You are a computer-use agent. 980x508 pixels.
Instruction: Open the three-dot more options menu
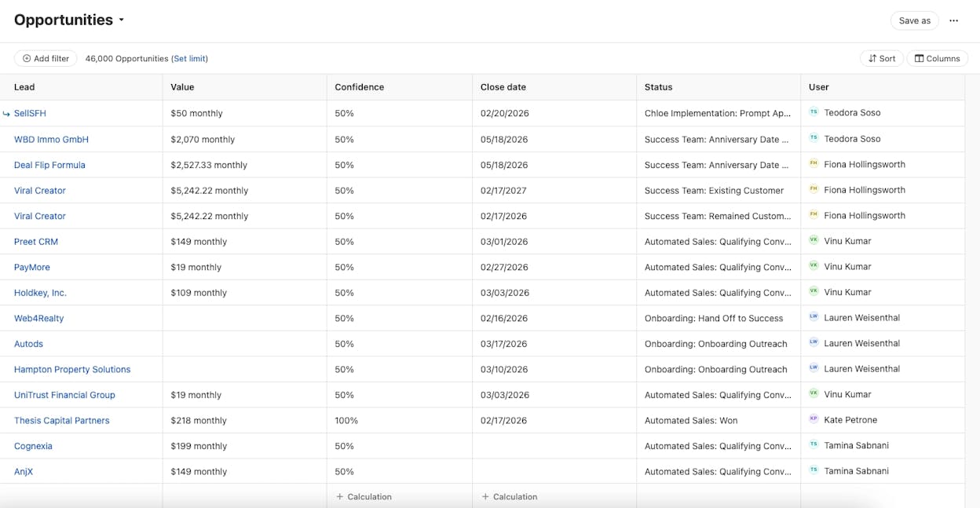954,20
